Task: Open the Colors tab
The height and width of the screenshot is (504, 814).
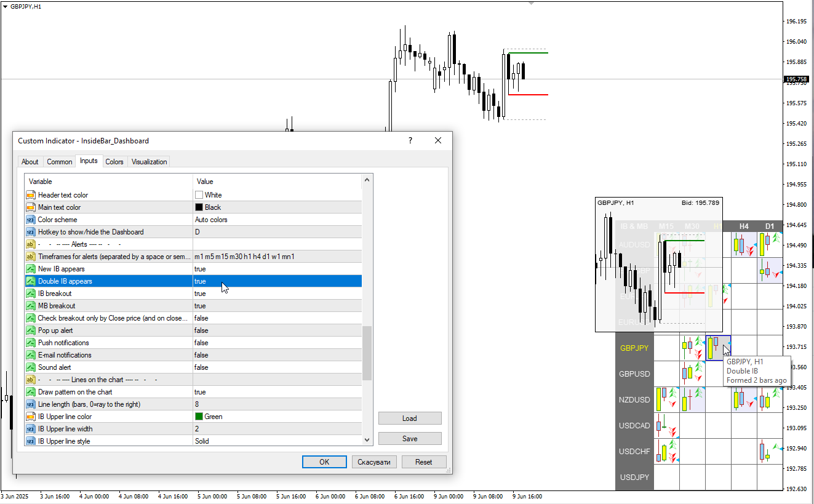Action: click(114, 162)
